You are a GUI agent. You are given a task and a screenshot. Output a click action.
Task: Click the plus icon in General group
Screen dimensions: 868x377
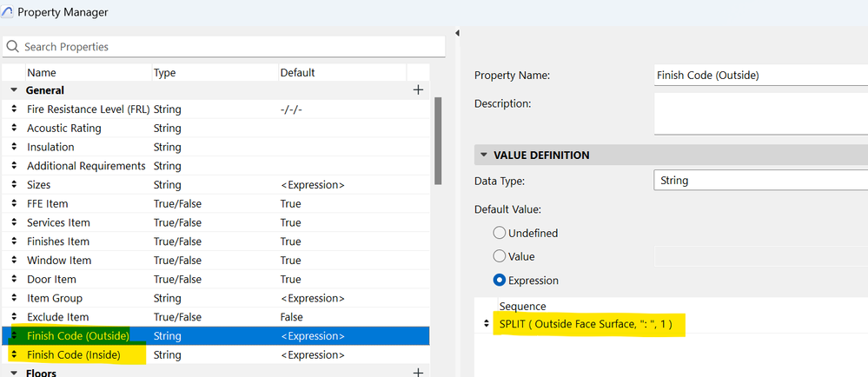coord(418,89)
